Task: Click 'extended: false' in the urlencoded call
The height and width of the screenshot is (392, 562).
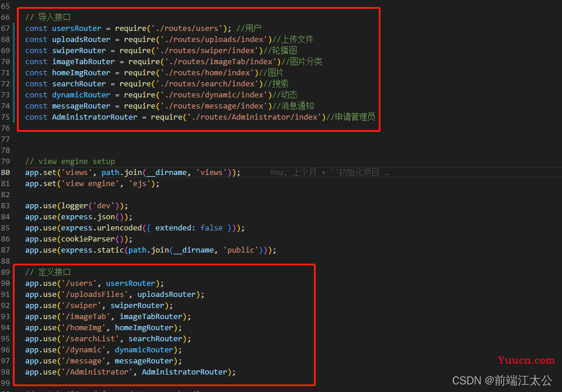Action: click(x=189, y=228)
